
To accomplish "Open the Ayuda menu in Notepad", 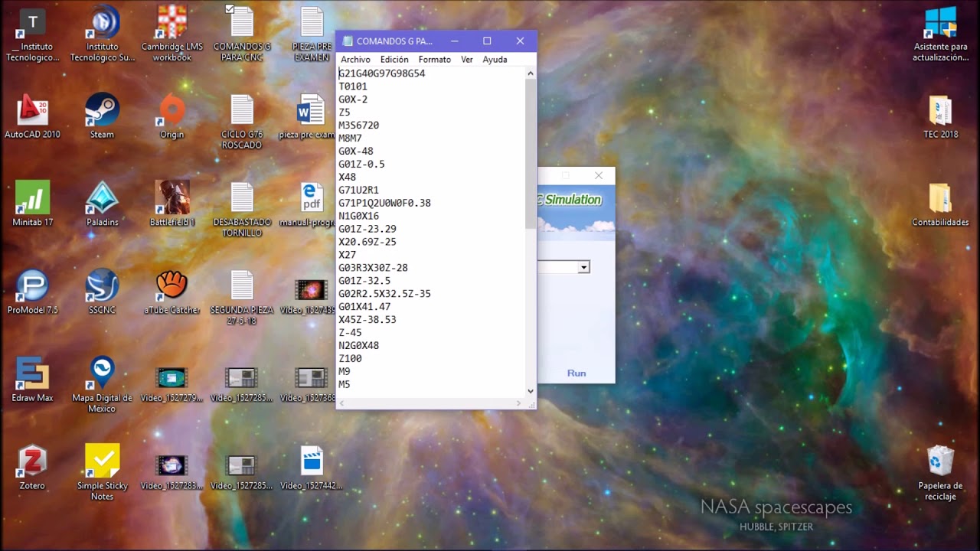I will pyautogui.click(x=495, y=60).
